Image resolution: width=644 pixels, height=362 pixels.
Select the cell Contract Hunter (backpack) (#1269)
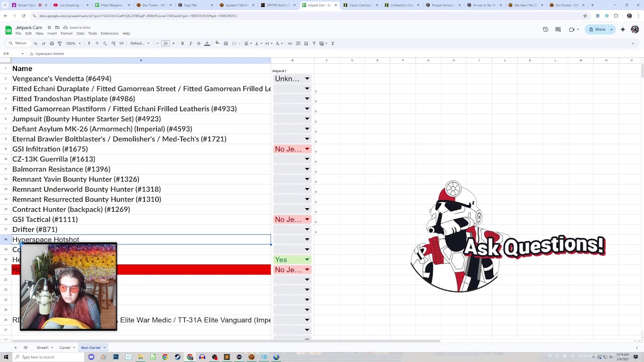click(x=141, y=209)
